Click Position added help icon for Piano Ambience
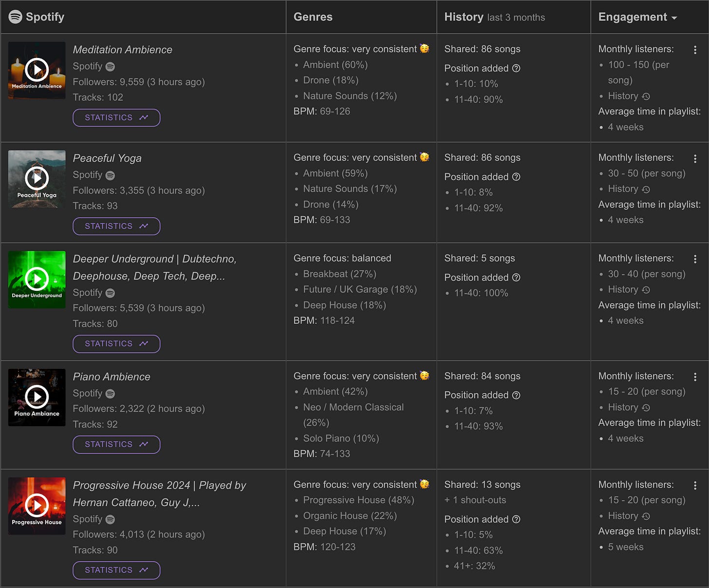709x588 pixels. [x=517, y=395]
